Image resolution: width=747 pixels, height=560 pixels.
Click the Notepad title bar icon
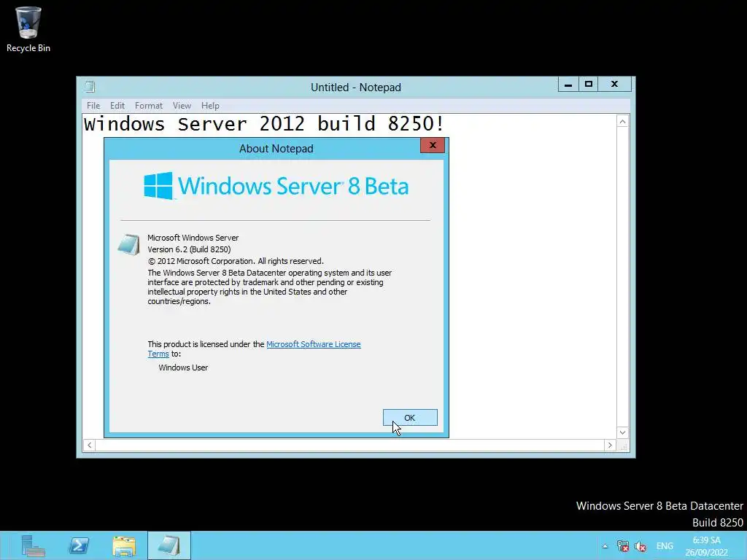pos(90,87)
